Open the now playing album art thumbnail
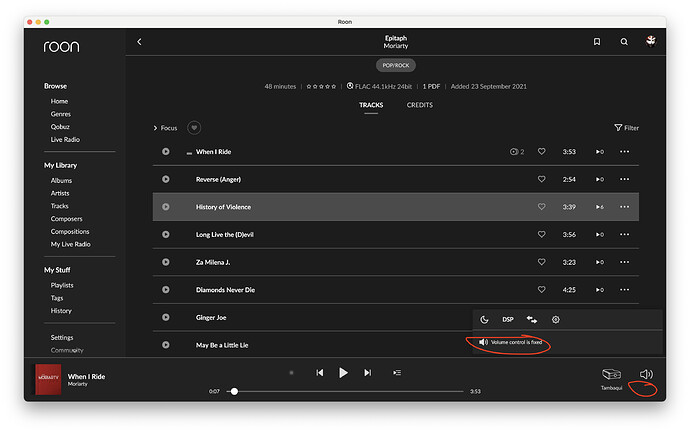This screenshot has width=690, height=432. point(48,379)
